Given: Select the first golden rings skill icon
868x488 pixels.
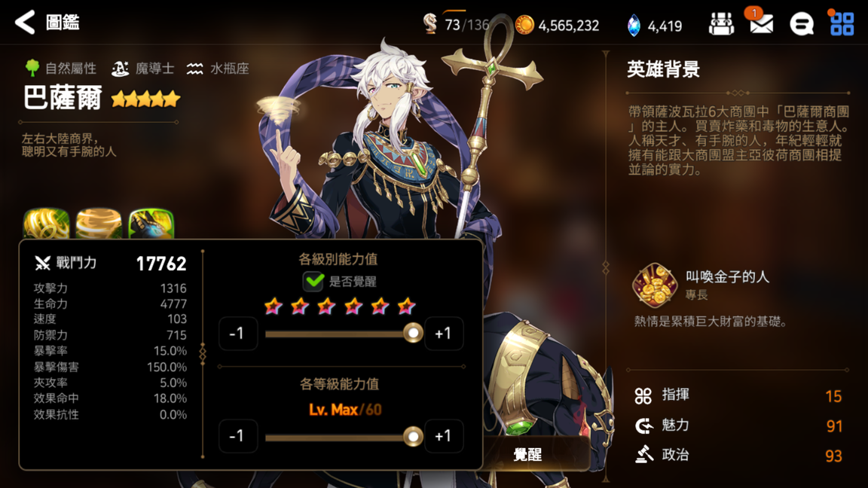Looking at the screenshot, I should point(47,224).
